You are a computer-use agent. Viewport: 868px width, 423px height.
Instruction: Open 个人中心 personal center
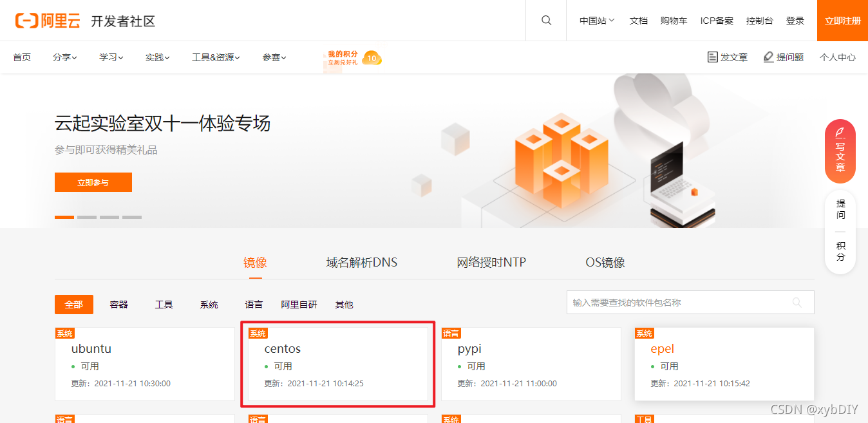(x=837, y=57)
